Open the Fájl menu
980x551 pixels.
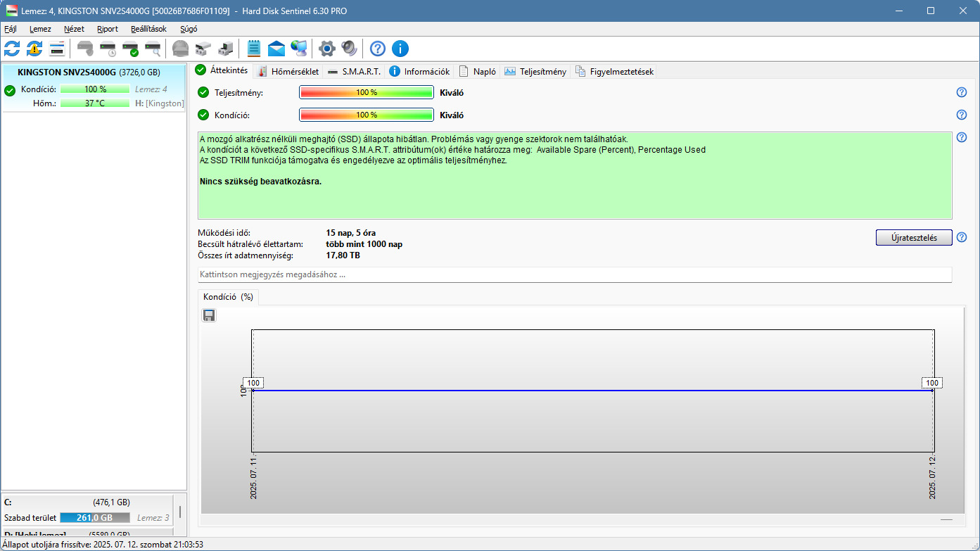[x=11, y=29]
